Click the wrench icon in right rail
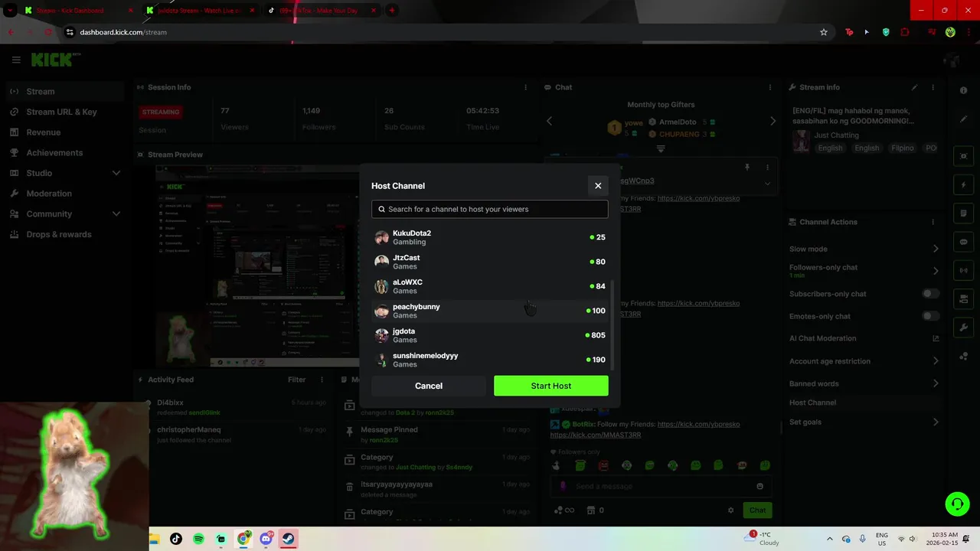Viewport: 980px width, 551px height. click(963, 328)
